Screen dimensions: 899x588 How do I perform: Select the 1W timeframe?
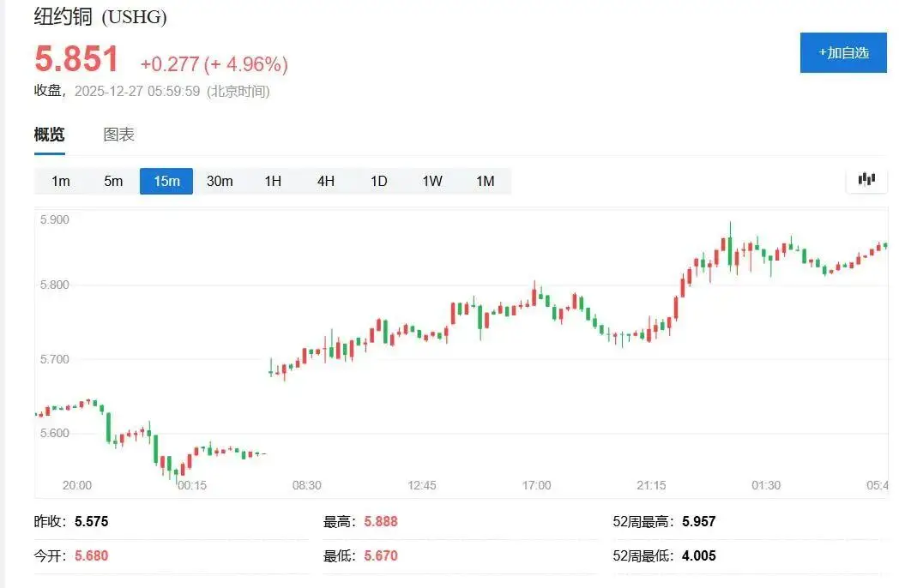(x=431, y=181)
